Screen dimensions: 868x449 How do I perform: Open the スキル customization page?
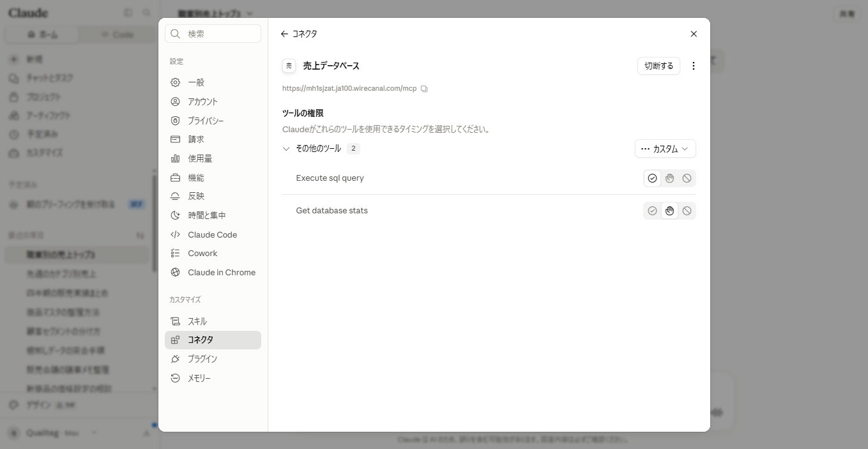coord(213,321)
